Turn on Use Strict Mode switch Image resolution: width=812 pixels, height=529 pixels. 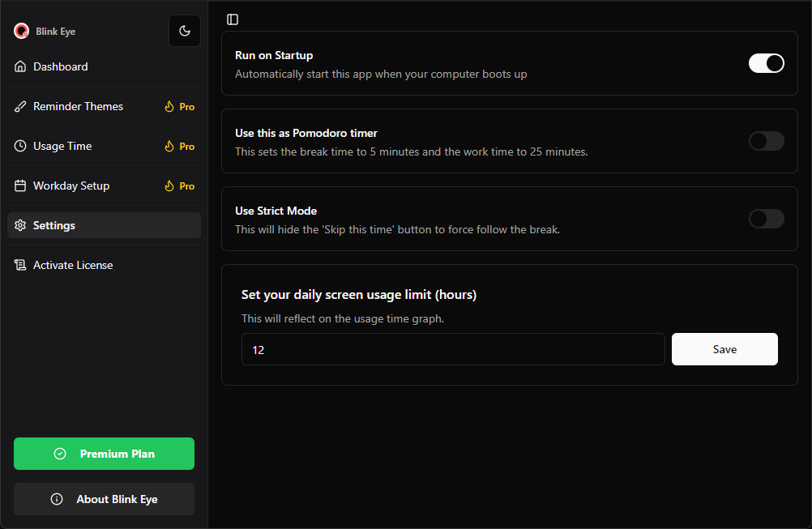(766, 219)
